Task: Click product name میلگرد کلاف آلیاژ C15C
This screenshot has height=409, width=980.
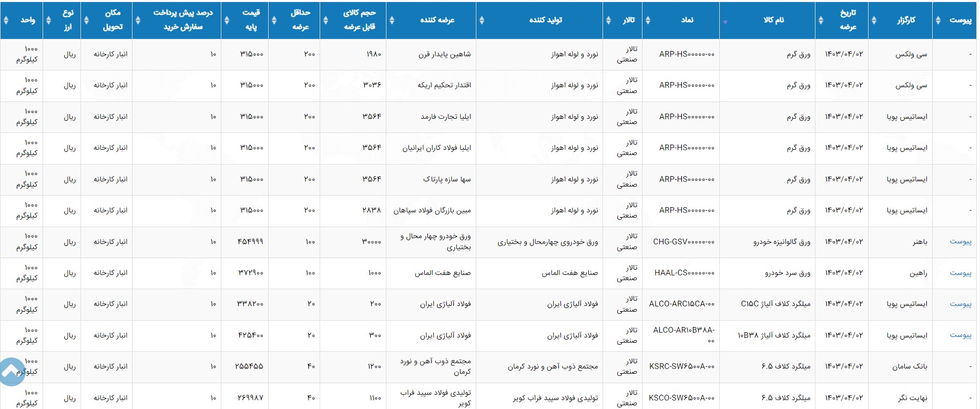Action: [x=776, y=304]
